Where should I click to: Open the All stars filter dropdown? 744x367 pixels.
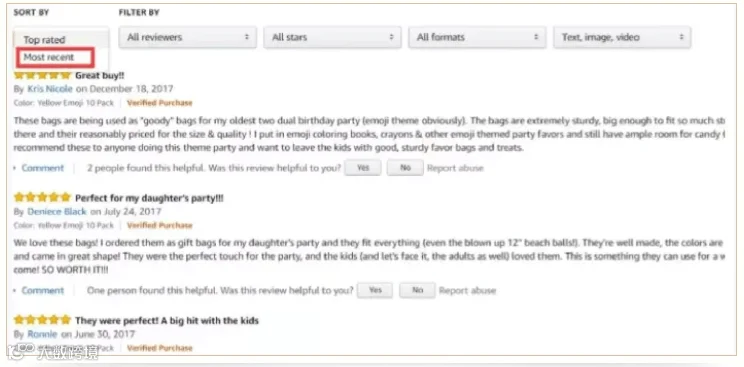coord(332,37)
